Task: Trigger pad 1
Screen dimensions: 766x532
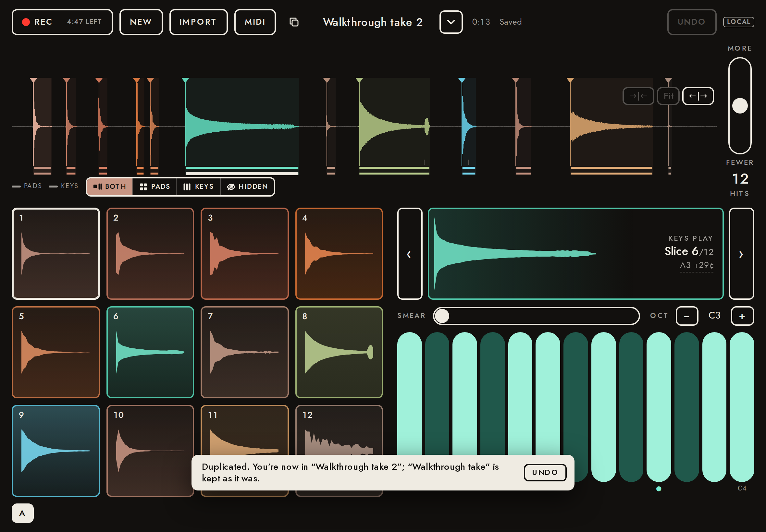Action: tap(56, 254)
